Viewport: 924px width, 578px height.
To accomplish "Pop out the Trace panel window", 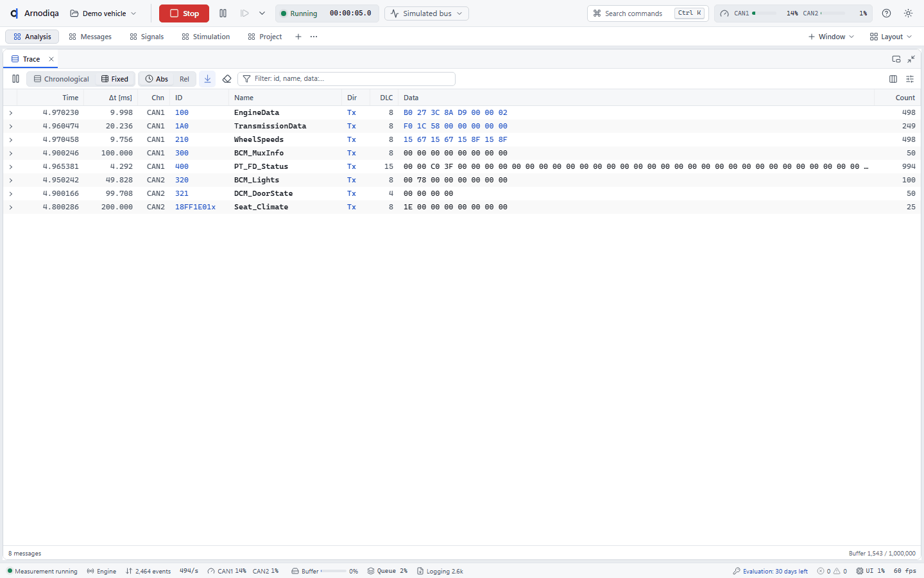I will click(896, 59).
